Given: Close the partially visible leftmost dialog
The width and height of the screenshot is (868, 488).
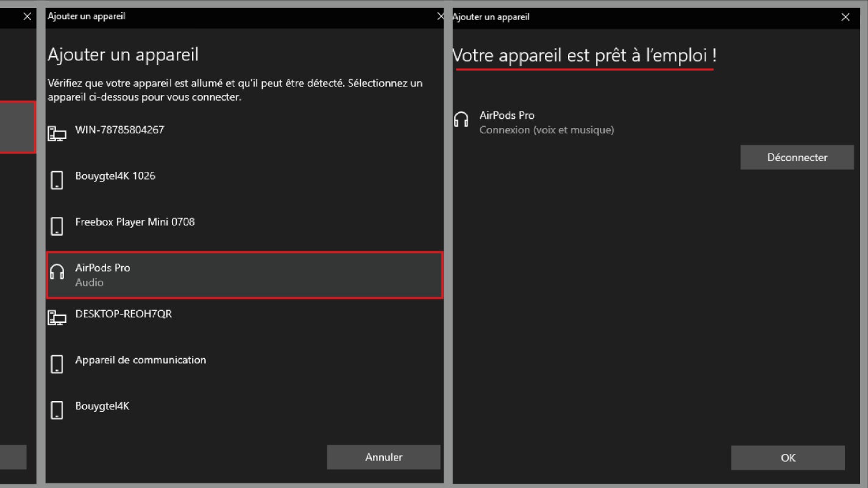Looking at the screenshot, I should pyautogui.click(x=27, y=17).
